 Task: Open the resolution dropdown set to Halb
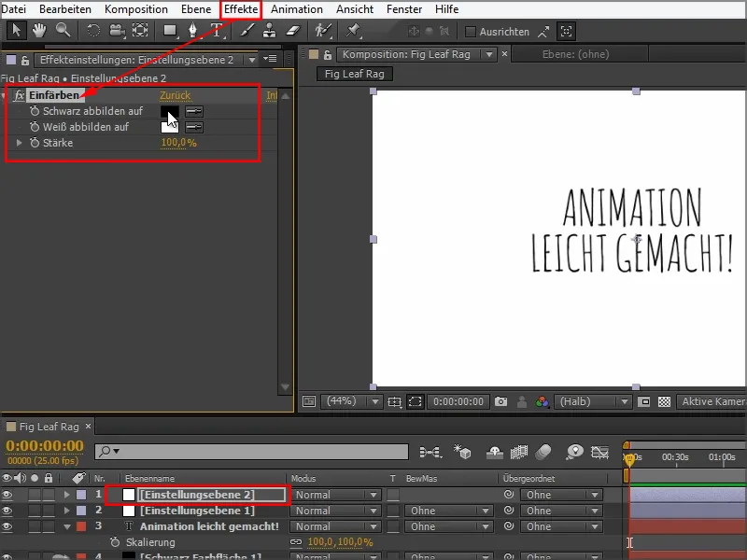[x=592, y=401]
